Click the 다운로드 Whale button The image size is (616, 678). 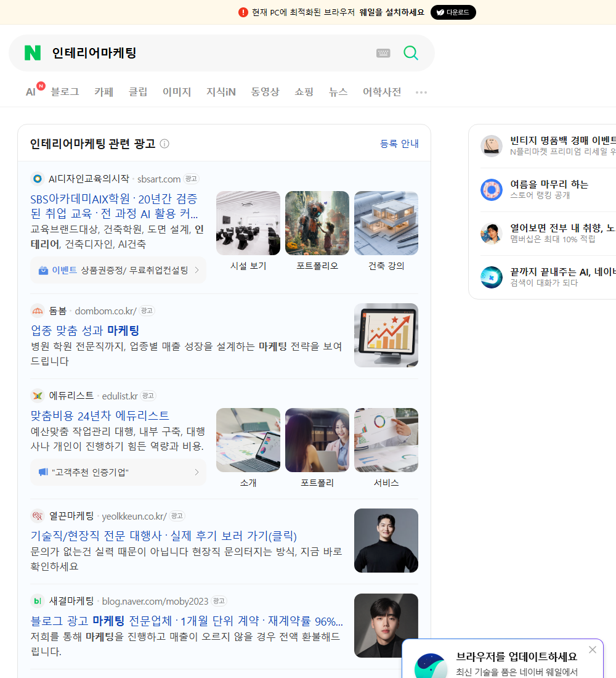pyautogui.click(x=453, y=12)
